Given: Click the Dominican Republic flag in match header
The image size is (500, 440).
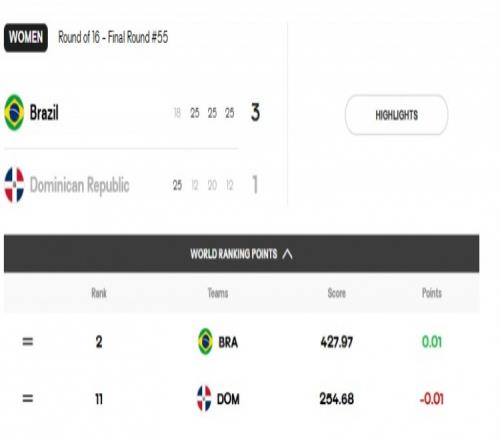Looking at the screenshot, I should click(14, 185).
